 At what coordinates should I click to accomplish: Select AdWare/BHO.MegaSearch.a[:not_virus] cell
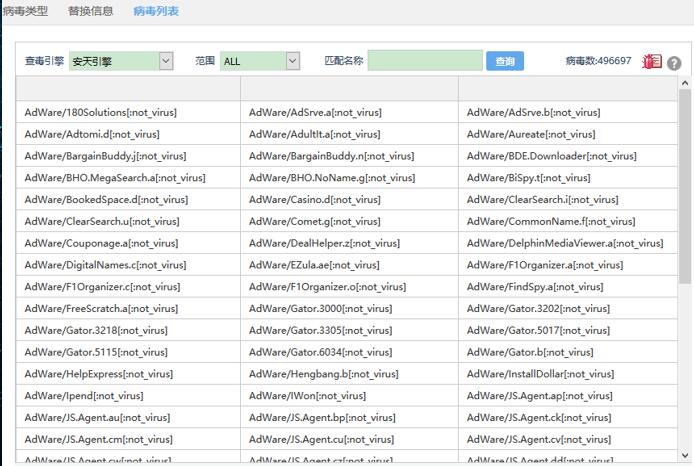coord(115,178)
